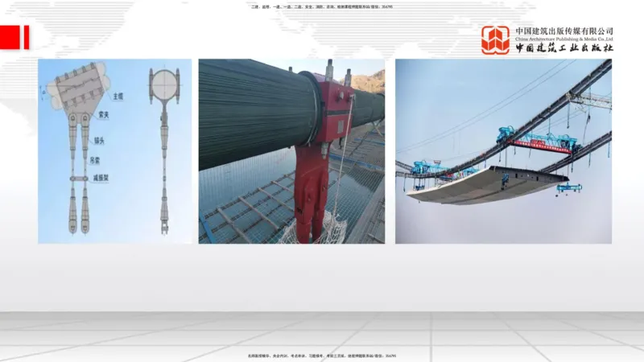Click the 索夹 label in the diagram
Image resolution: width=644 pixels, height=362 pixels.
coord(104,114)
